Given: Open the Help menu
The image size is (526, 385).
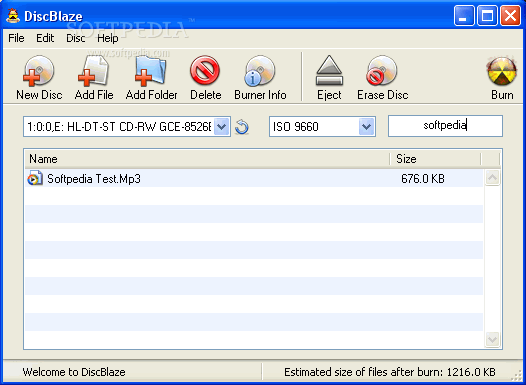Looking at the screenshot, I should (108, 38).
